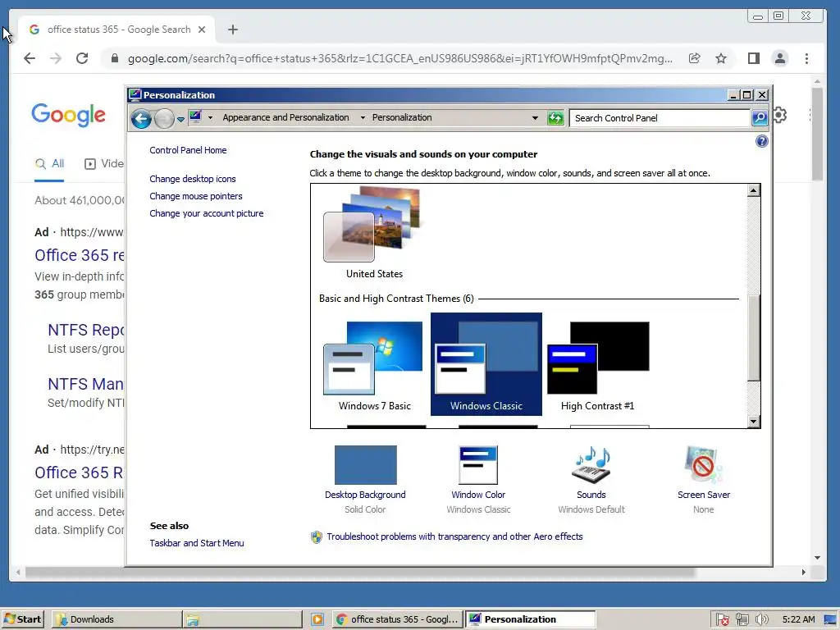
Task: Select the Windows 7 Basic theme
Action: (374, 366)
